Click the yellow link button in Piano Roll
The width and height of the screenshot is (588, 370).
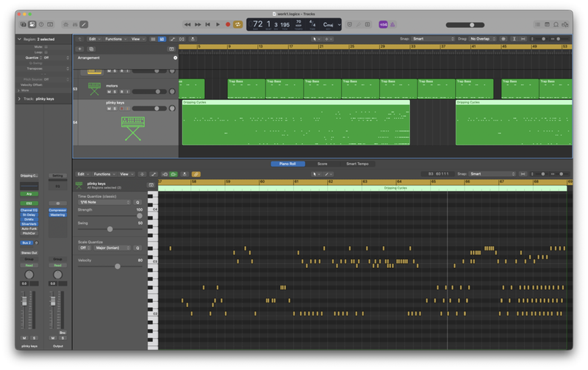pyautogui.click(x=196, y=174)
